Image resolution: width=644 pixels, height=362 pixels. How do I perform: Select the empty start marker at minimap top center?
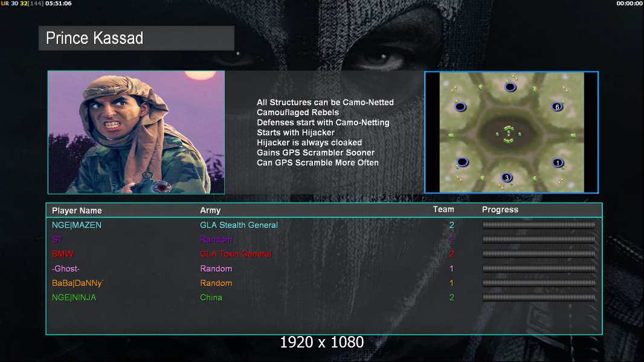[x=510, y=87]
